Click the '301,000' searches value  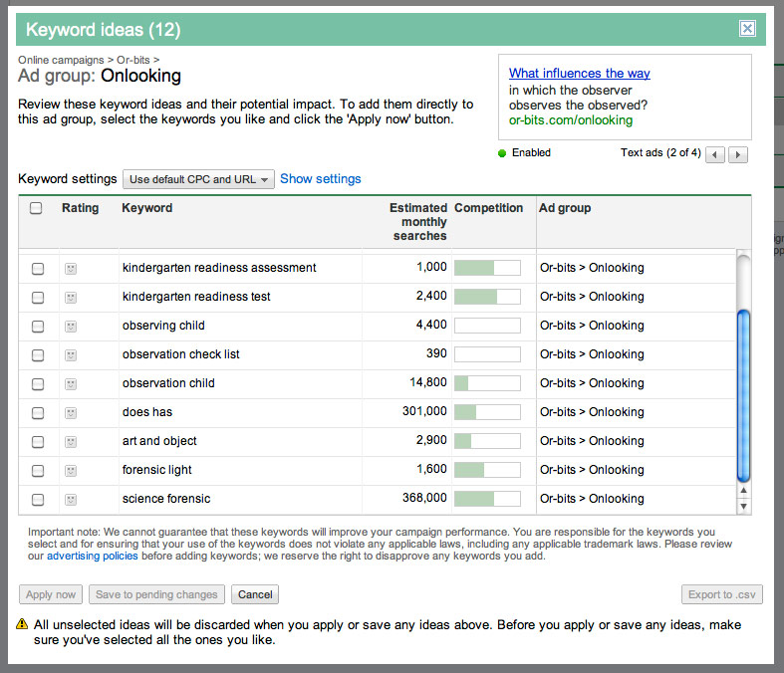pos(424,411)
